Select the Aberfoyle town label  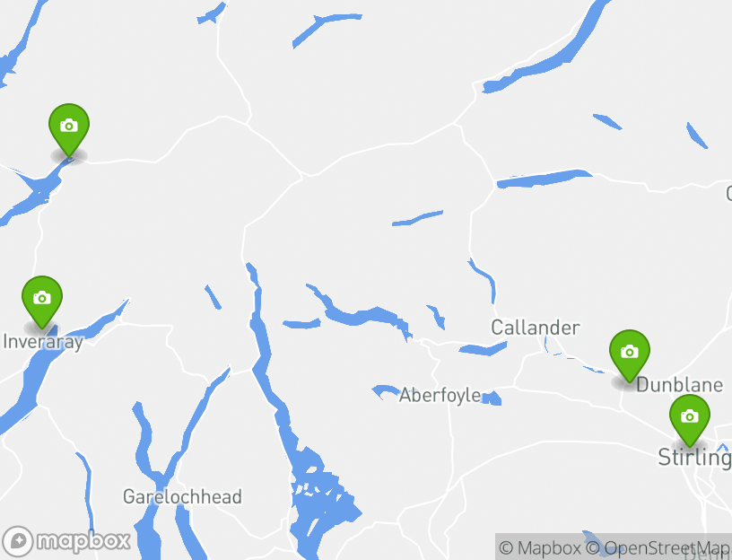tap(440, 395)
